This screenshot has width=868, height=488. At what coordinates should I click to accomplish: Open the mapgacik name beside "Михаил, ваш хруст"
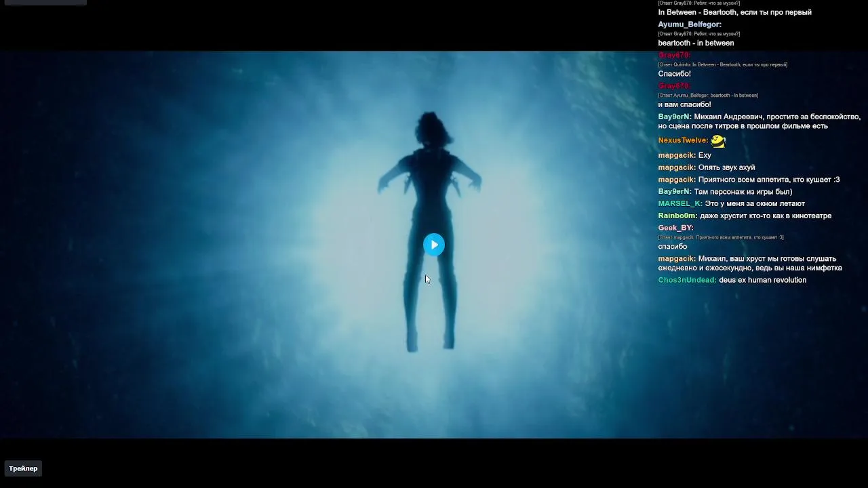pos(677,258)
